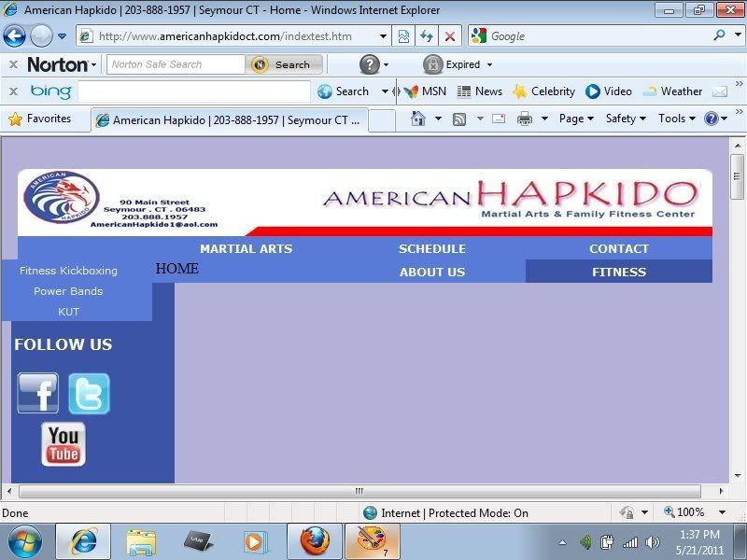Stop page loading with red X
This screenshot has width=747, height=560.
click(449, 36)
